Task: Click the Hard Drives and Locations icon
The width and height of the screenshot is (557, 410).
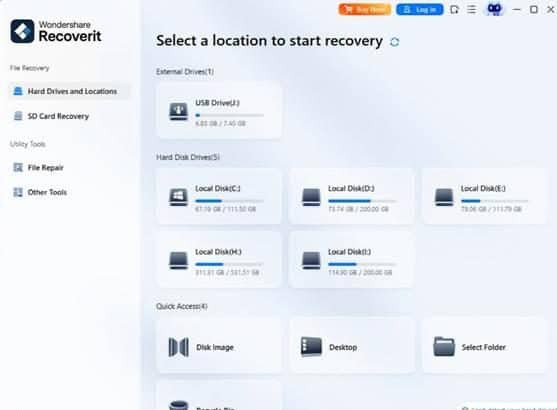Action: click(x=18, y=91)
